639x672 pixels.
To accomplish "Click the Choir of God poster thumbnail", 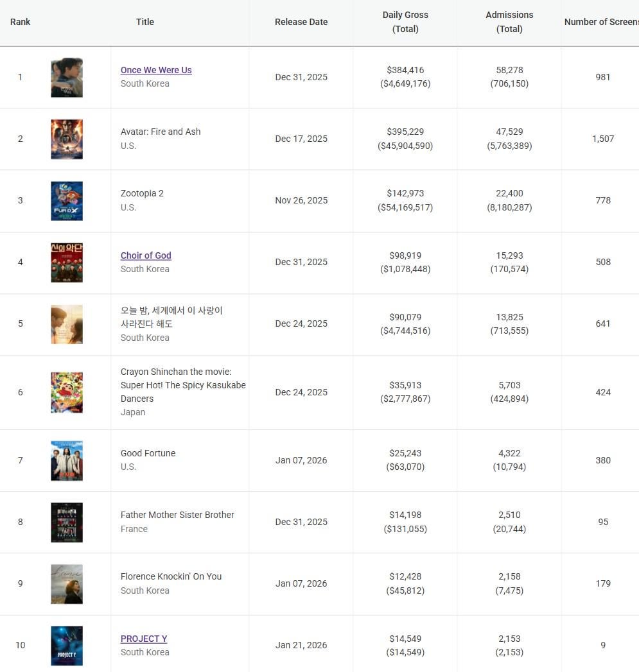I will pos(67,263).
